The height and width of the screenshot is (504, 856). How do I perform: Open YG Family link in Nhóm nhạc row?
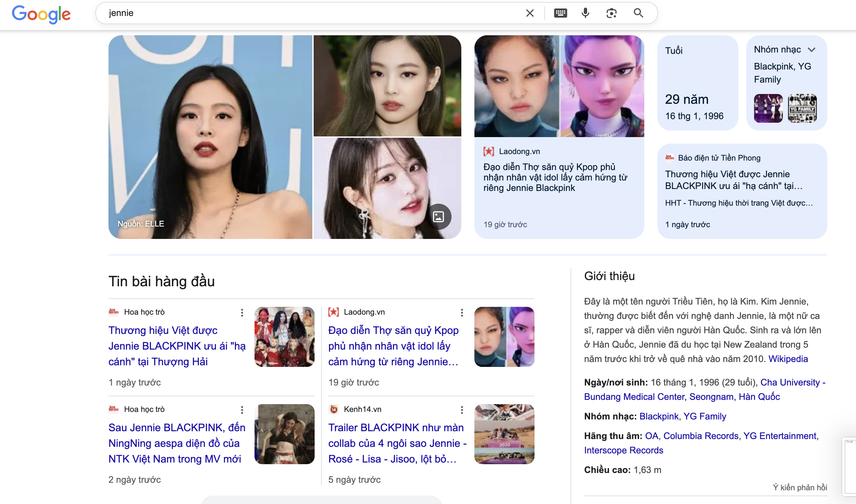(705, 417)
